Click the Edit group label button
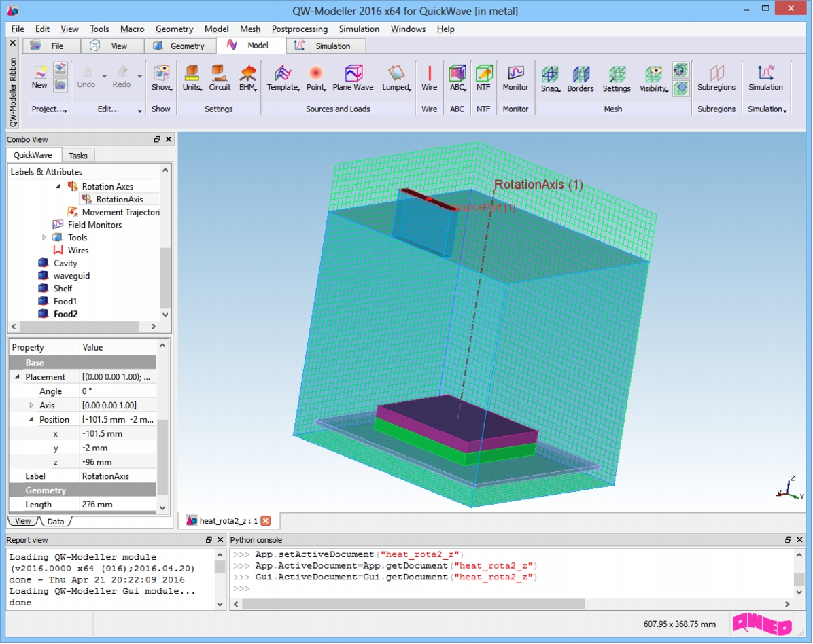Viewport: 813px width, 644px height. tap(108, 109)
